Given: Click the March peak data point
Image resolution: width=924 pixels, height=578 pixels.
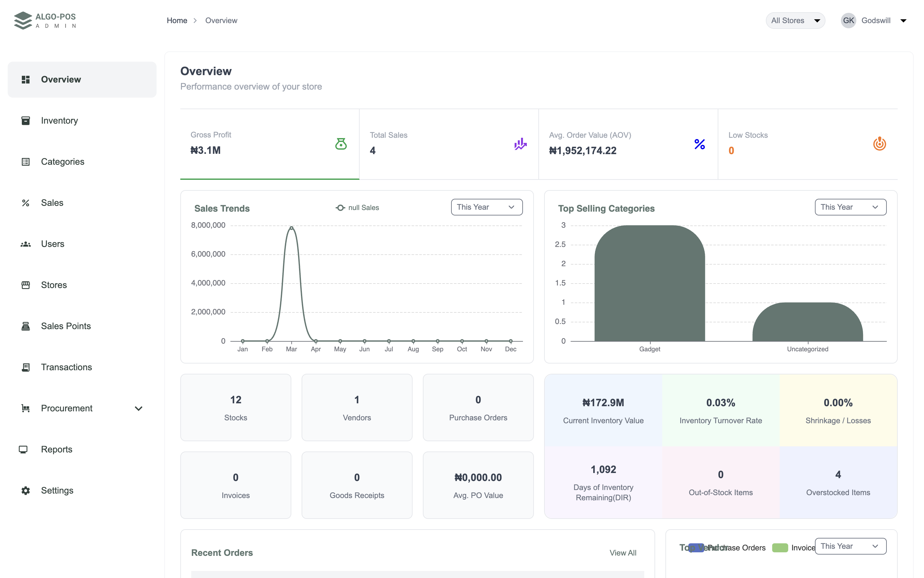Looking at the screenshot, I should 291,228.
